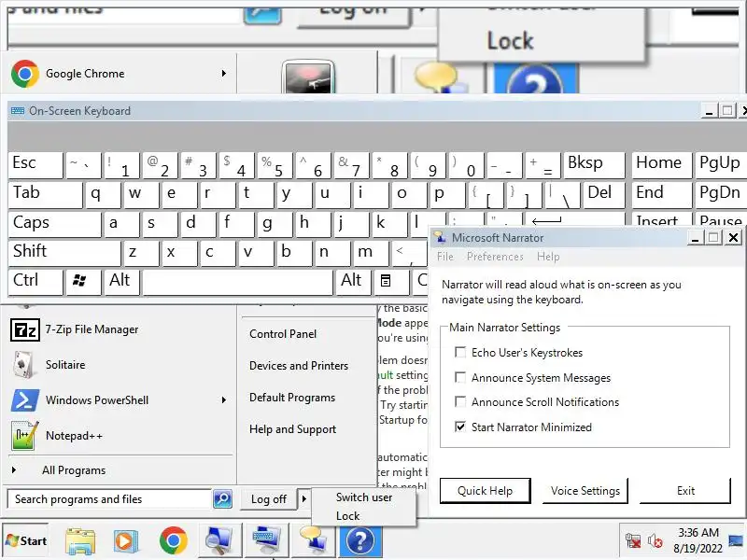Click the On-Screen Keyboard title icon
Viewport: 747px width, 560px height.
click(18, 111)
